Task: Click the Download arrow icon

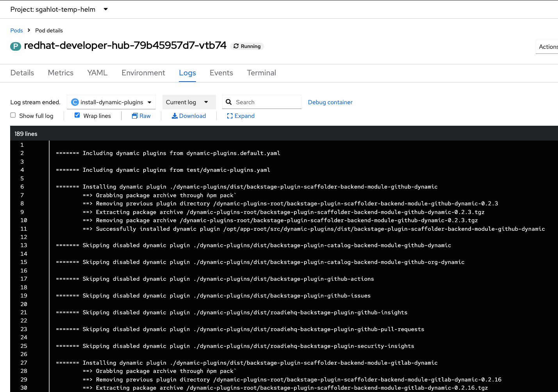Action: click(175, 116)
